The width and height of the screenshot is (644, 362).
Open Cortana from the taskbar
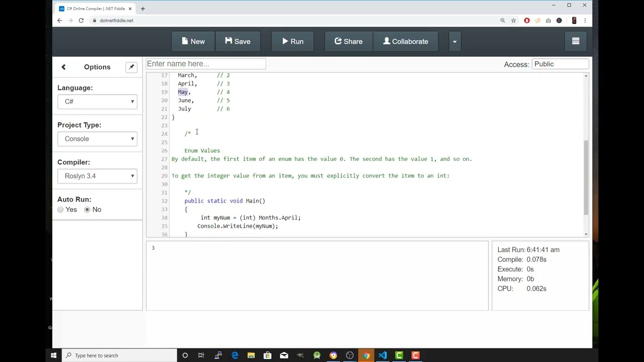(x=185, y=355)
